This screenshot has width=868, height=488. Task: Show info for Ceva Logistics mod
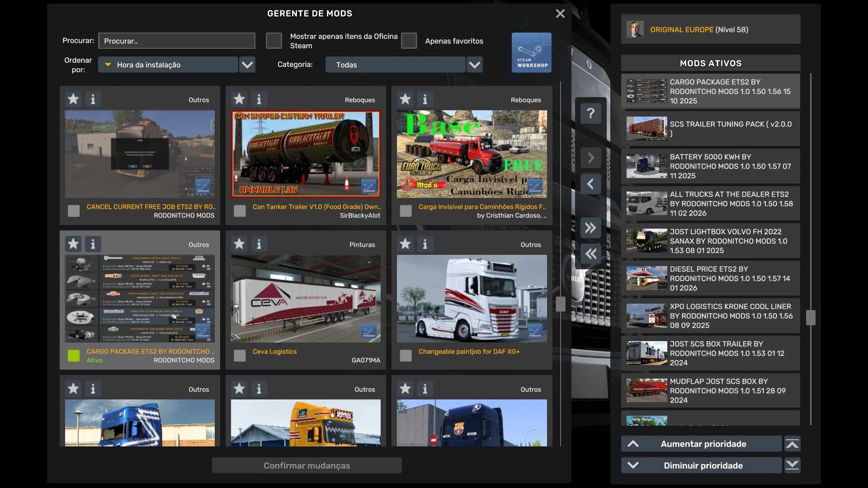[x=259, y=244]
